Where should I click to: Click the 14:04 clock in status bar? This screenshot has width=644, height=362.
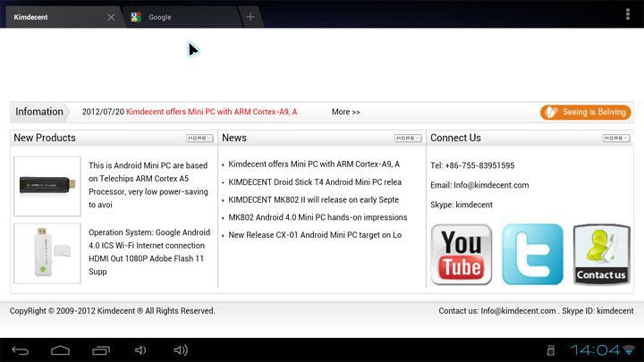[595, 350]
